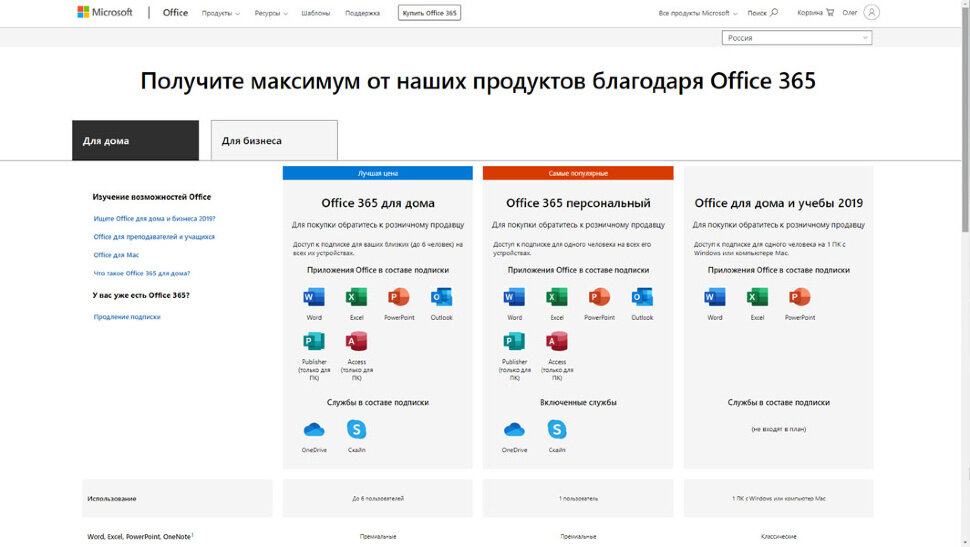Open the Корзина shopping cart
The image size is (970, 547).
[x=815, y=12]
